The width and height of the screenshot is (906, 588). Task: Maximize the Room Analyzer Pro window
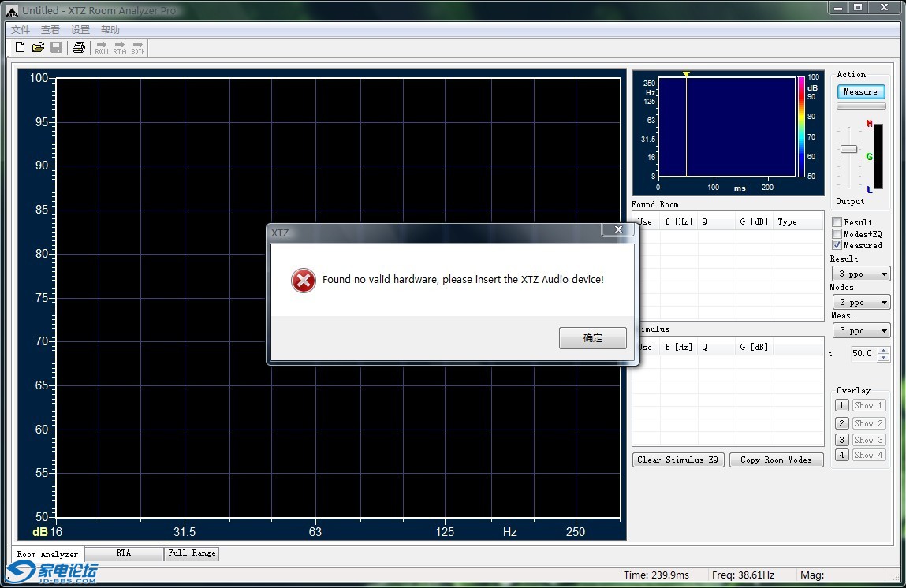click(858, 7)
